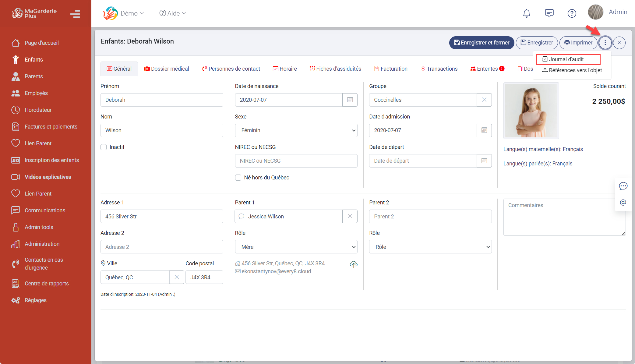This screenshot has width=635, height=364.
Task: Open the three-dot more options button
Action: (605, 43)
